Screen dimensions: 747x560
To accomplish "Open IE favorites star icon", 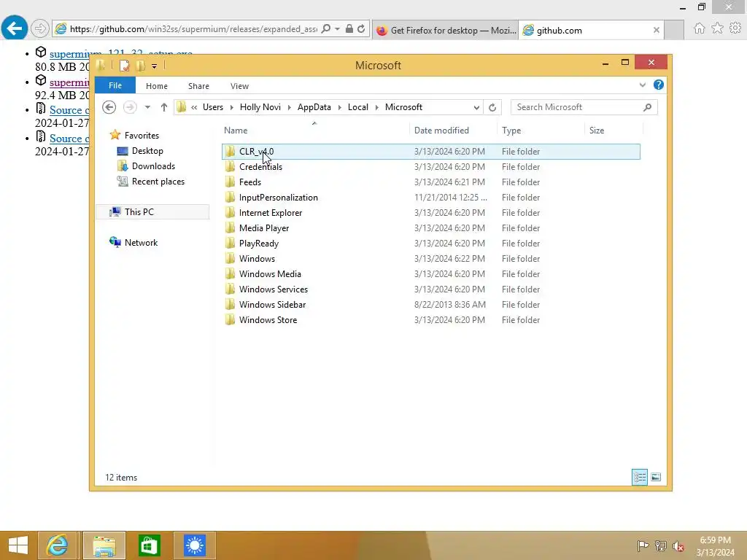I will (717, 28).
